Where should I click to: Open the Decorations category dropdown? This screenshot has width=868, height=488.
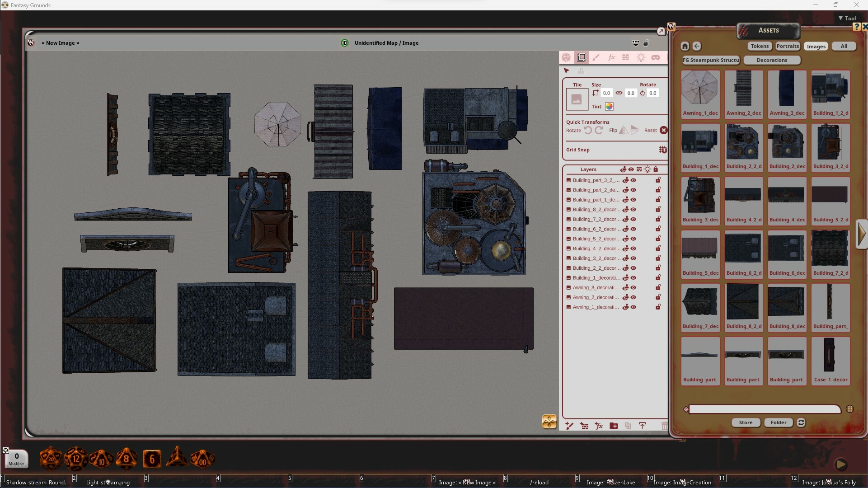click(772, 60)
